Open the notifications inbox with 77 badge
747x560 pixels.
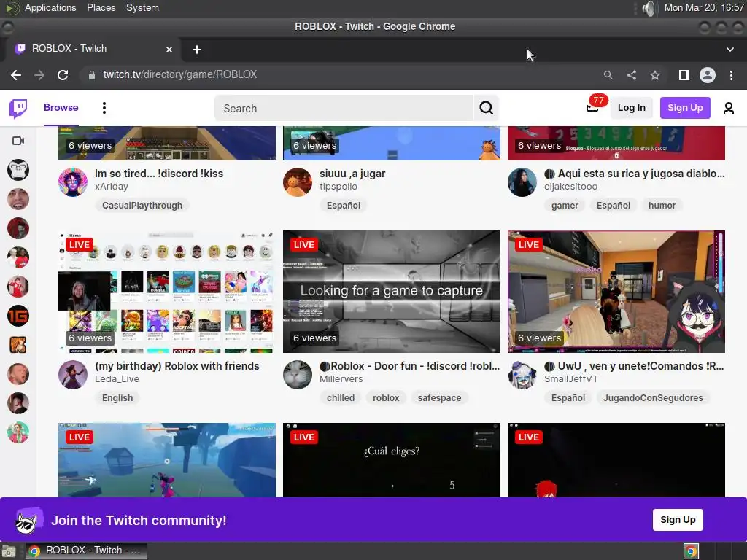[x=592, y=108]
